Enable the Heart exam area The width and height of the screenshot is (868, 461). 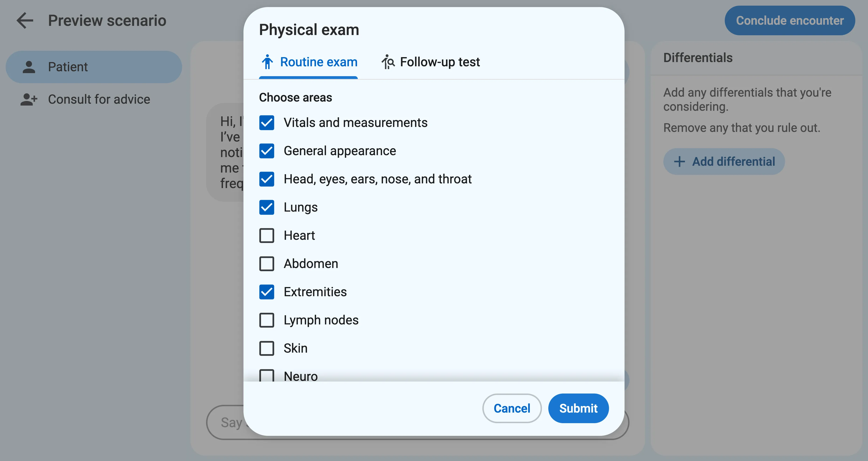click(267, 235)
